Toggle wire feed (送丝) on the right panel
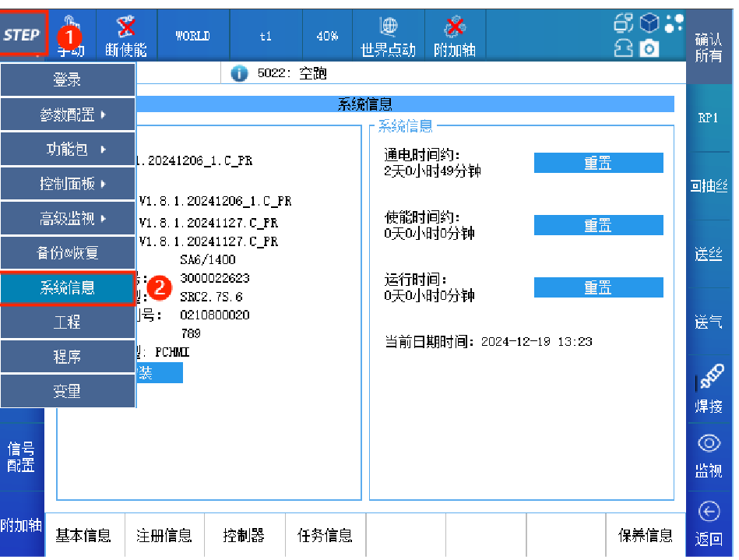Screen dimensions: 739x560 [708, 255]
